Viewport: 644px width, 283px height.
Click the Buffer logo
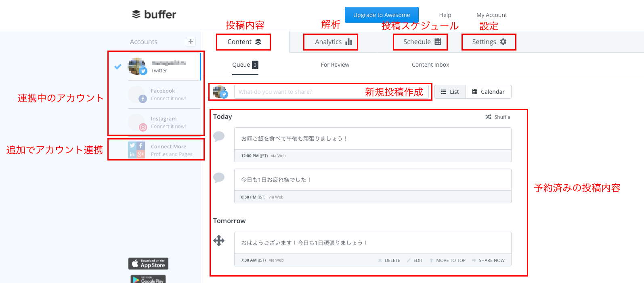[x=154, y=15]
